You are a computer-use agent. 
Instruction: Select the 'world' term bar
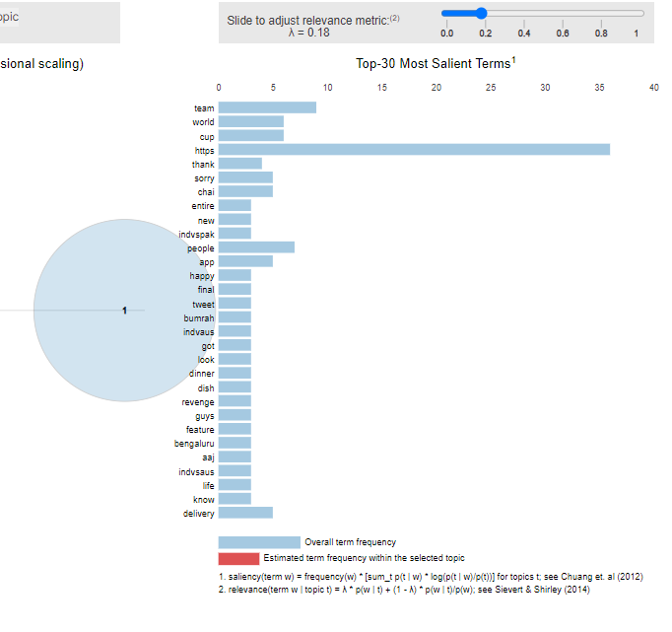click(250, 122)
